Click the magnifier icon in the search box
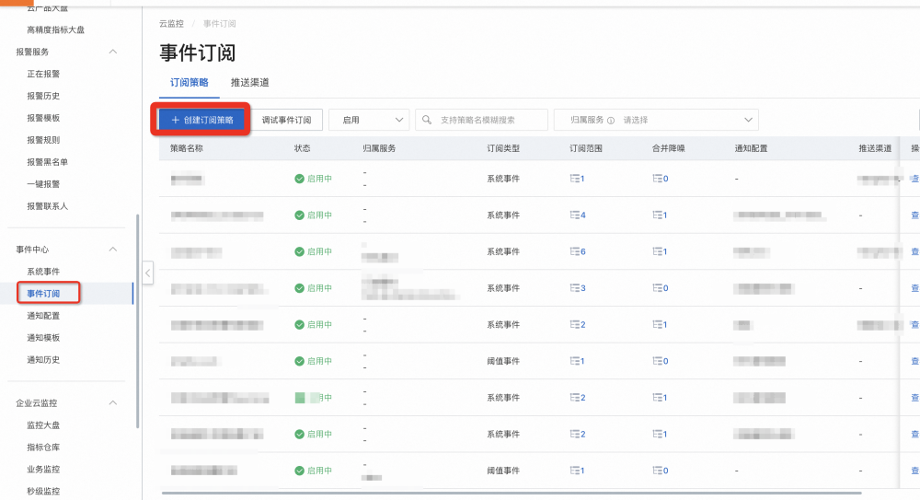Image resolution: width=920 pixels, height=500 pixels. [428, 120]
